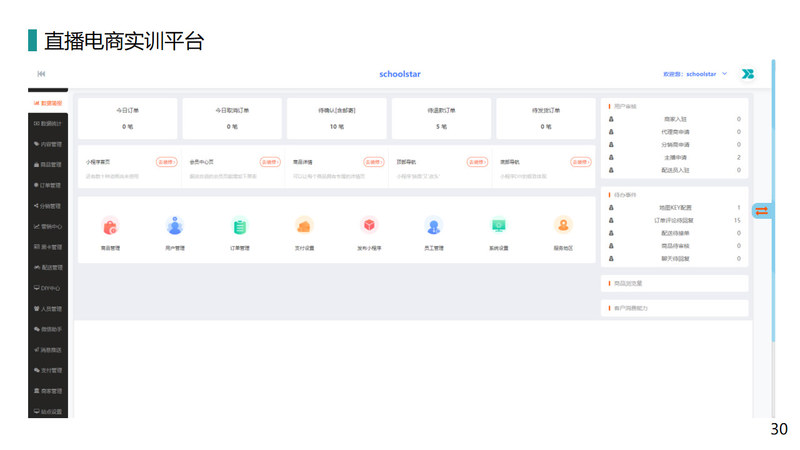Click the 地图KEY配置 row label

(675, 208)
